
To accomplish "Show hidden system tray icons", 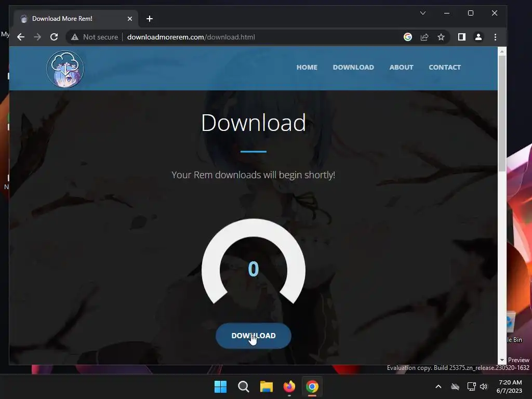I will 438,387.
